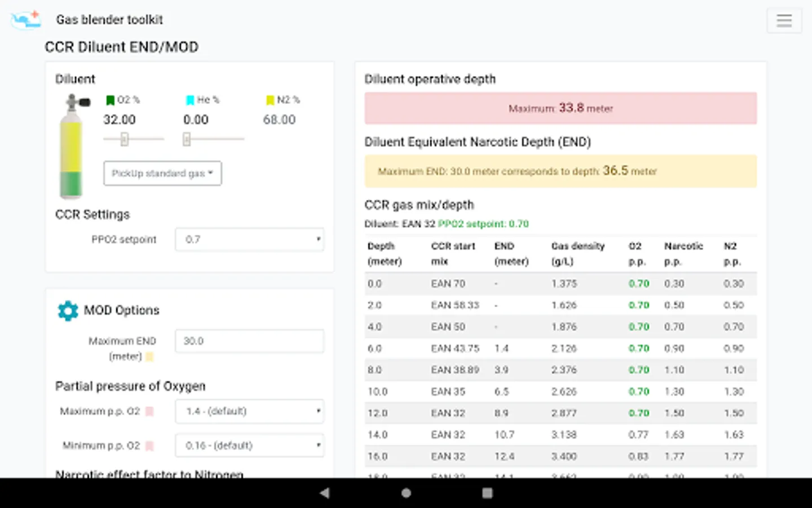This screenshot has height=508, width=812.
Task: Click the cyan He % color marker
Action: coord(190,100)
